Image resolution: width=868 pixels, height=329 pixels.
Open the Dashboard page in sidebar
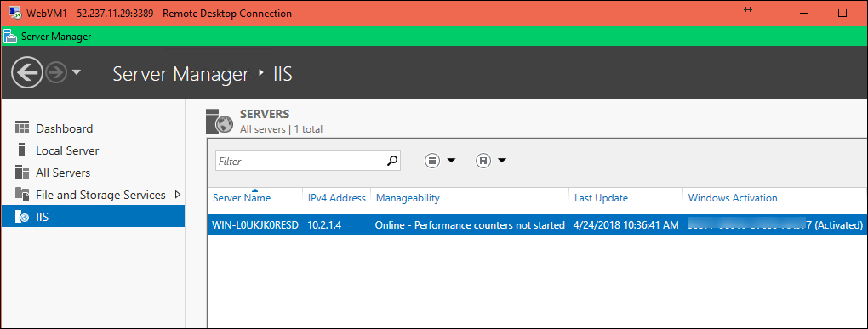pos(64,128)
